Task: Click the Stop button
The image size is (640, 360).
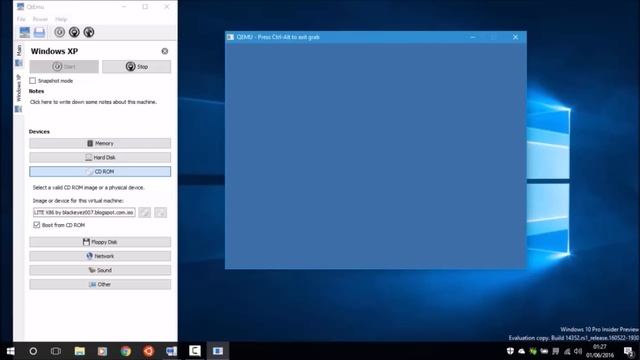Action: (136, 67)
